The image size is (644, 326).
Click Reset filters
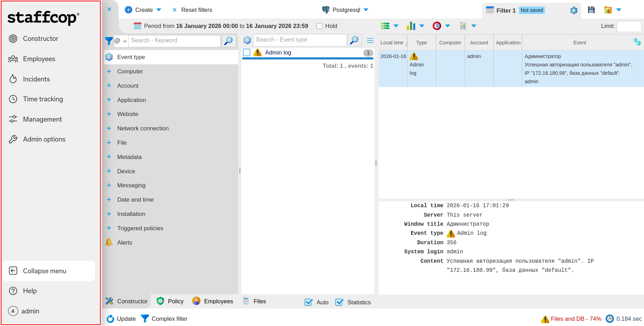point(192,10)
